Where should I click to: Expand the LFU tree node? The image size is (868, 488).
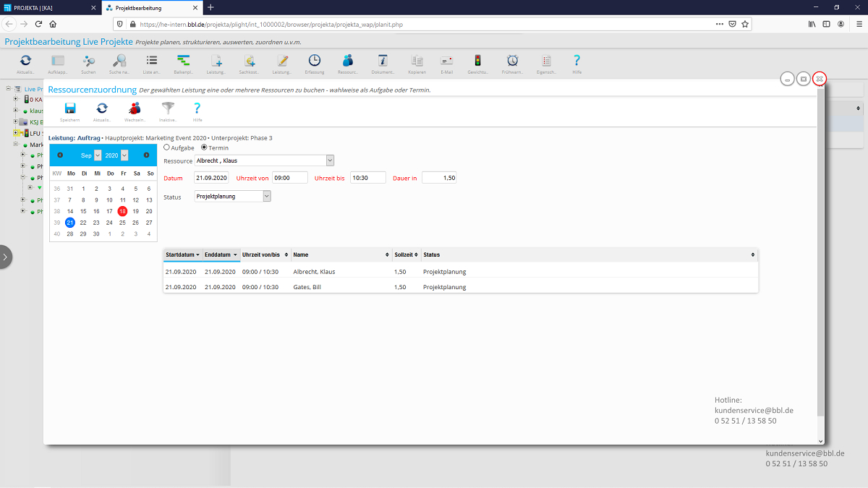tap(17, 133)
